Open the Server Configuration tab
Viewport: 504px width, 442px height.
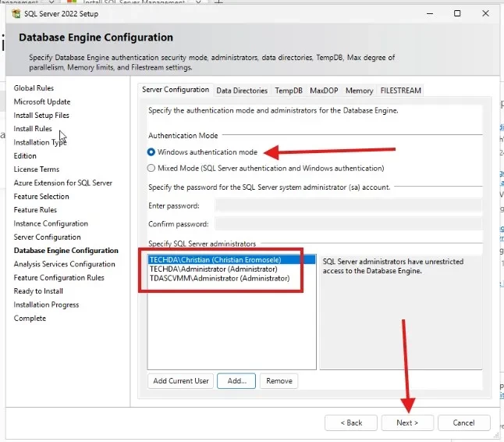point(176,90)
